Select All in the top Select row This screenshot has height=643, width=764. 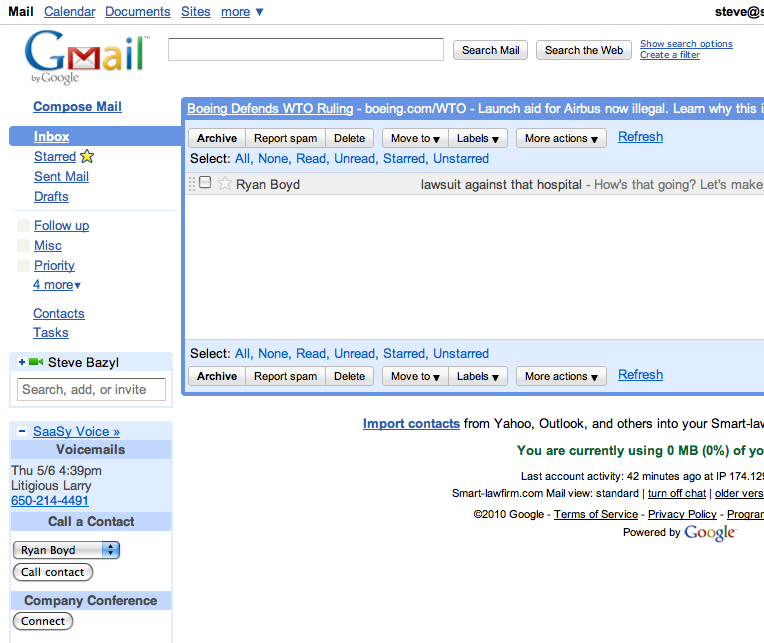point(244,159)
